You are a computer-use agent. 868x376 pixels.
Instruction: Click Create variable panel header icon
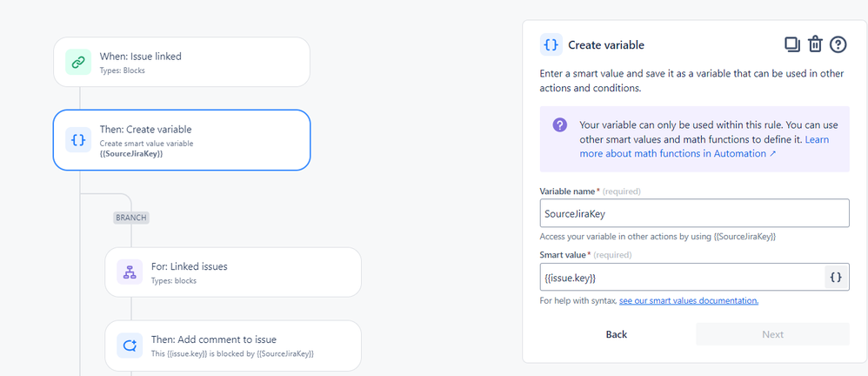[551, 45]
